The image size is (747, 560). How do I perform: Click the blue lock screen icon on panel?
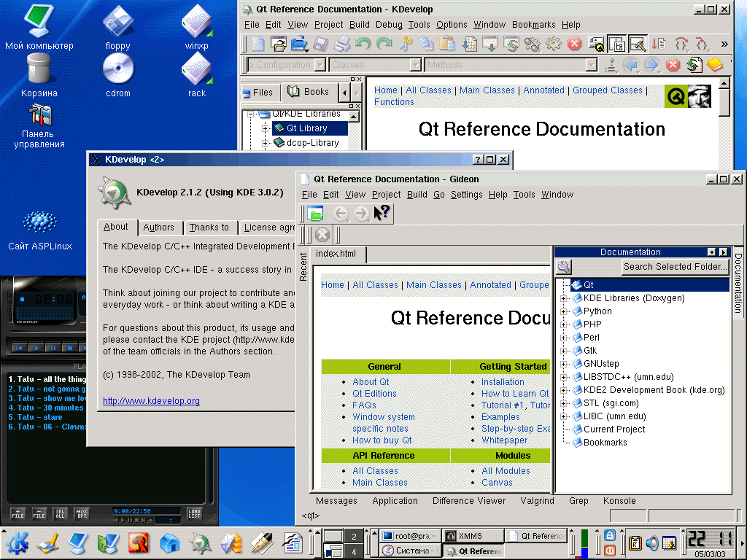tap(610, 535)
